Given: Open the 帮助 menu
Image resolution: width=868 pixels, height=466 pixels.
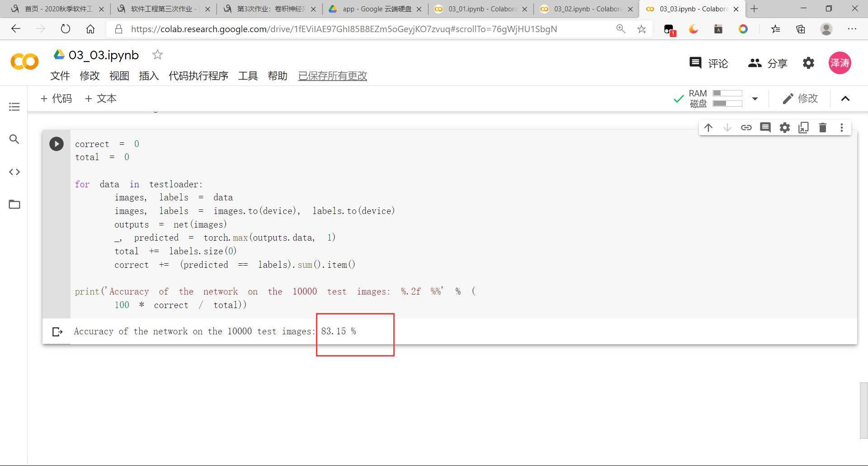Looking at the screenshot, I should (x=278, y=76).
